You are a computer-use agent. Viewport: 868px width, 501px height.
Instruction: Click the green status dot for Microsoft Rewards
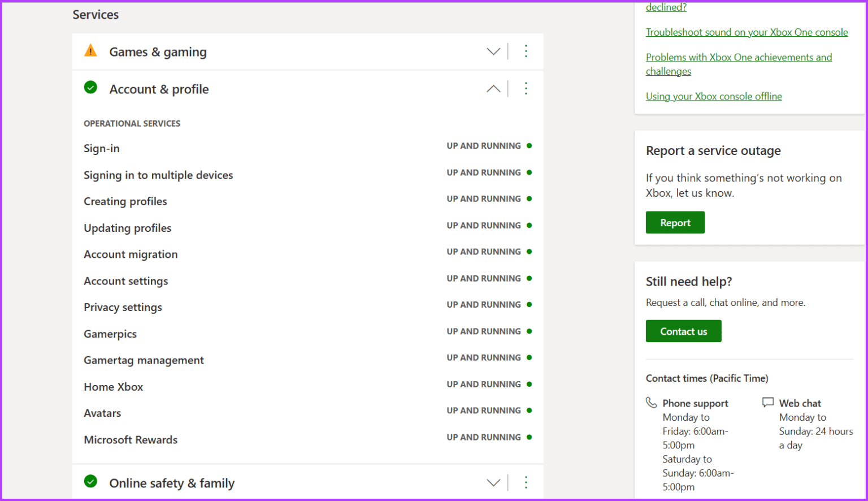(530, 437)
